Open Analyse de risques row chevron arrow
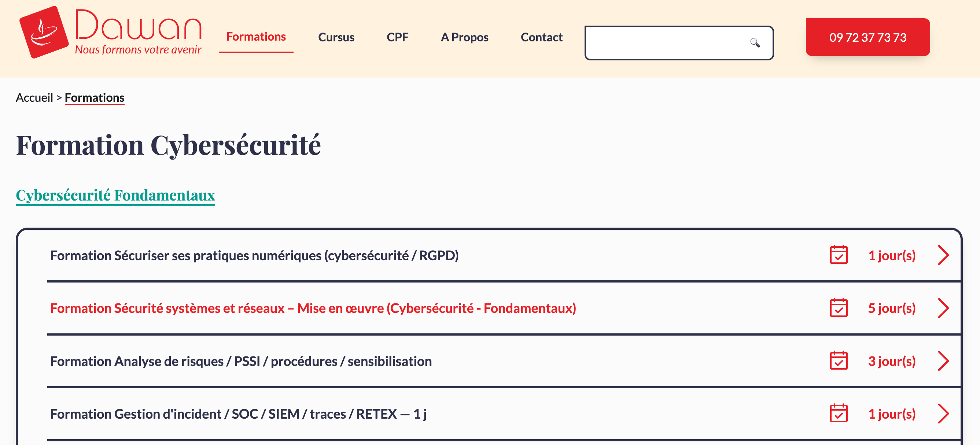Image resolution: width=980 pixels, height=445 pixels. [x=943, y=360]
